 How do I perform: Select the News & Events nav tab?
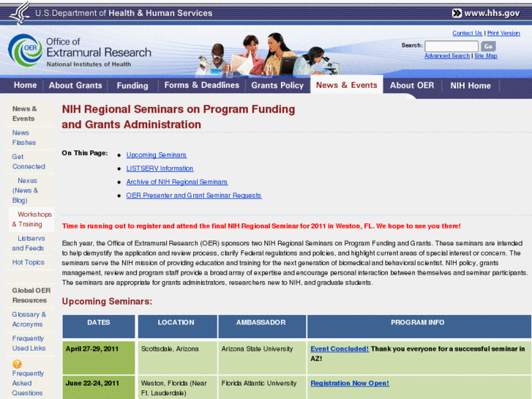point(346,85)
